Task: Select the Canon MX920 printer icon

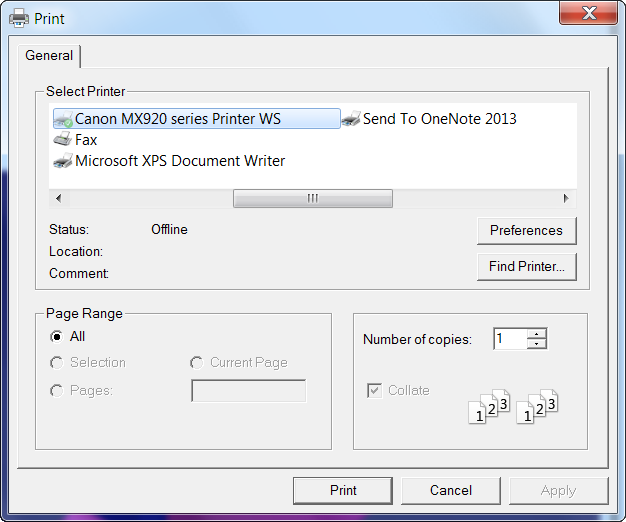Action: click(x=62, y=119)
